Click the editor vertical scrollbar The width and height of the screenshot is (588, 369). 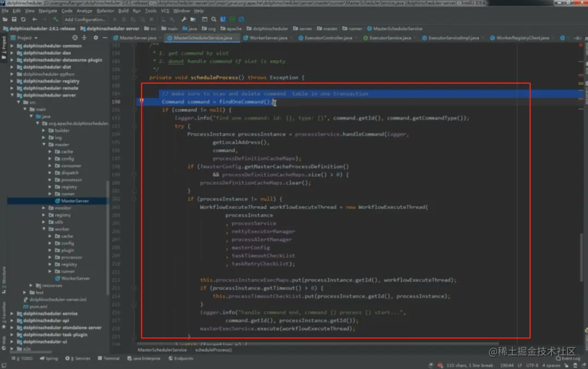(581, 257)
